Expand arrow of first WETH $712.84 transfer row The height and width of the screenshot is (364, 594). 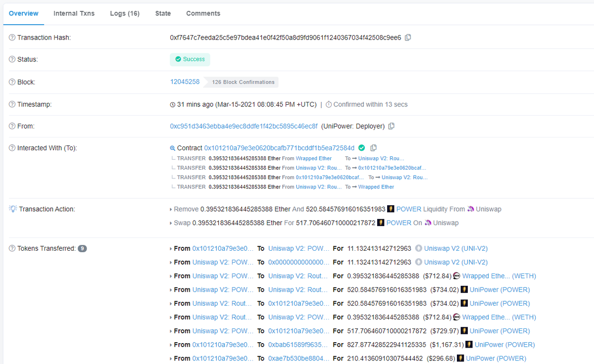[x=171, y=276]
